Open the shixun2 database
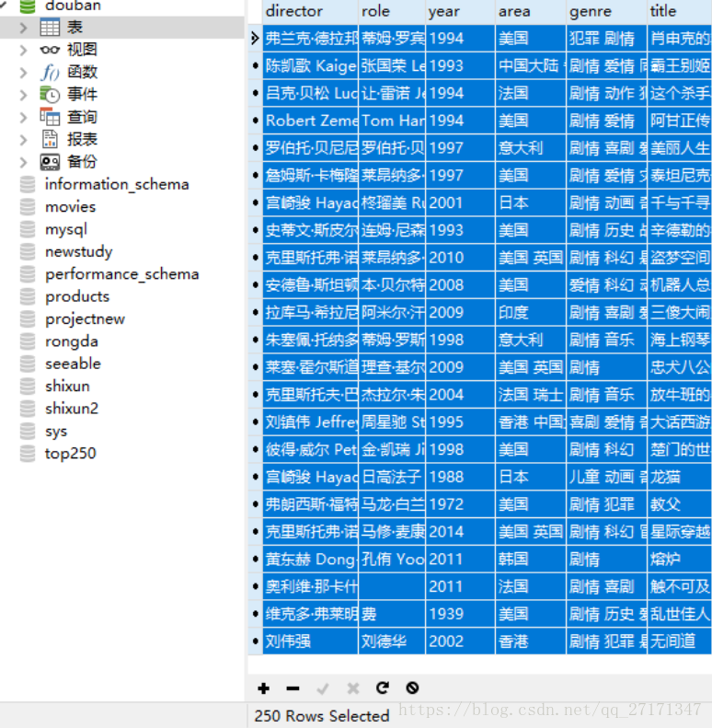The height and width of the screenshot is (728, 712). pos(72,409)
